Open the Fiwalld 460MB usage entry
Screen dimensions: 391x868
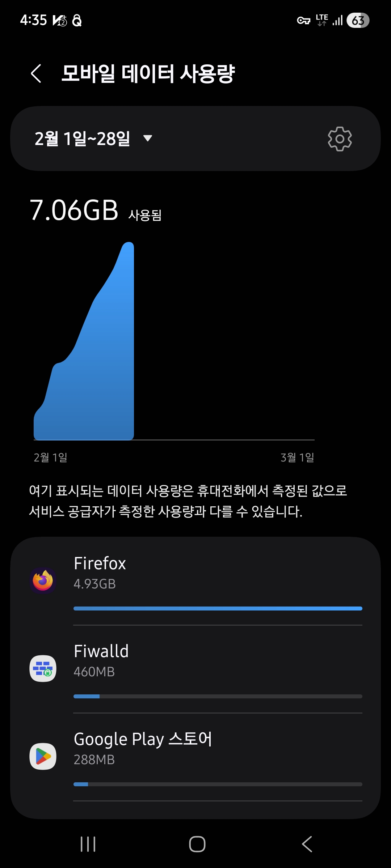pyautogui.click(x=195, y=669)
